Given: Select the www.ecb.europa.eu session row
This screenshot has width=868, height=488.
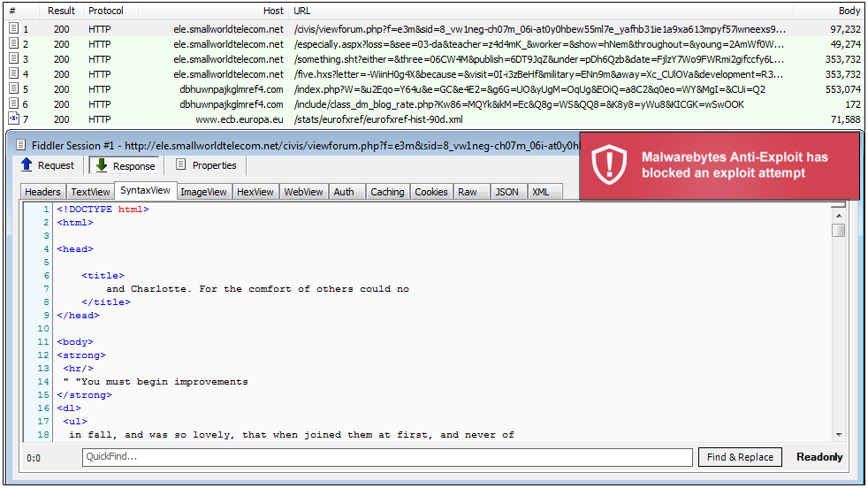Looking at the screenshot, I should (x=240, y=119).
